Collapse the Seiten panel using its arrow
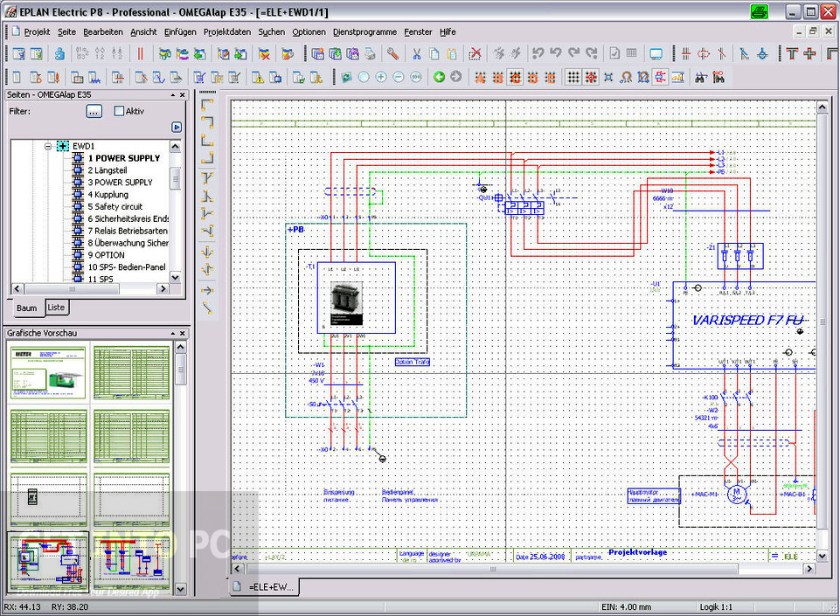840x616 pixels. (172, 95)
